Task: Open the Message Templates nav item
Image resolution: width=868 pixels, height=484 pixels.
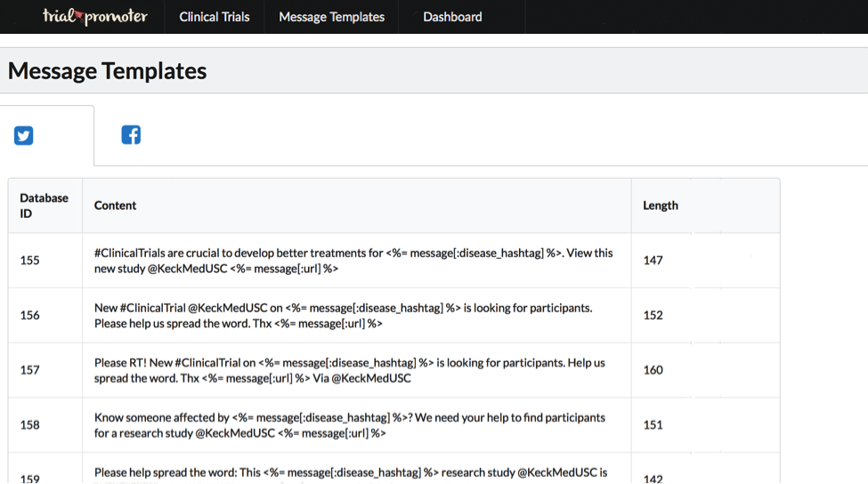Action: [331, 17]
